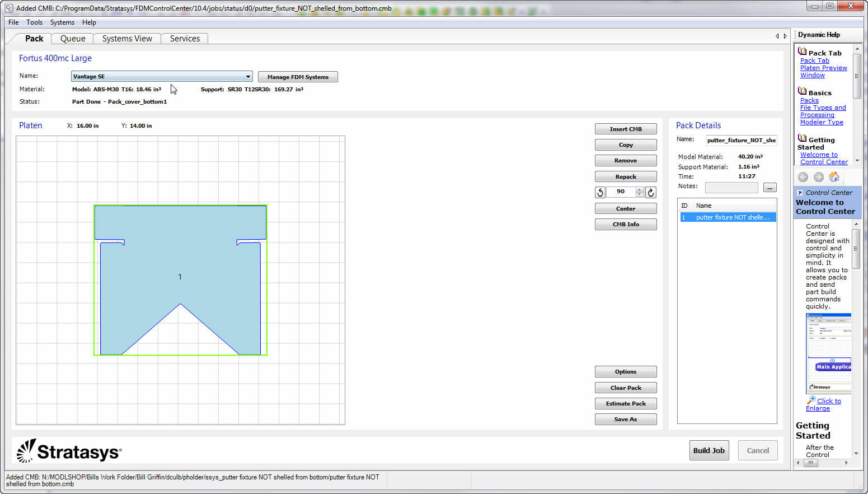Click the Manage FDM Systems button
The width and height of the screenshot is (868, 494).
(x=298, y=77)
